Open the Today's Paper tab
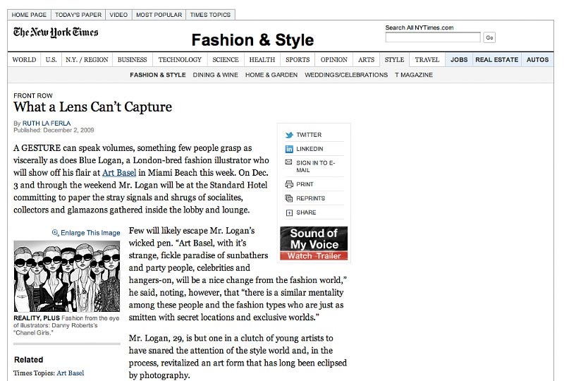Viewport: 588px width, 381px height. 78,15
